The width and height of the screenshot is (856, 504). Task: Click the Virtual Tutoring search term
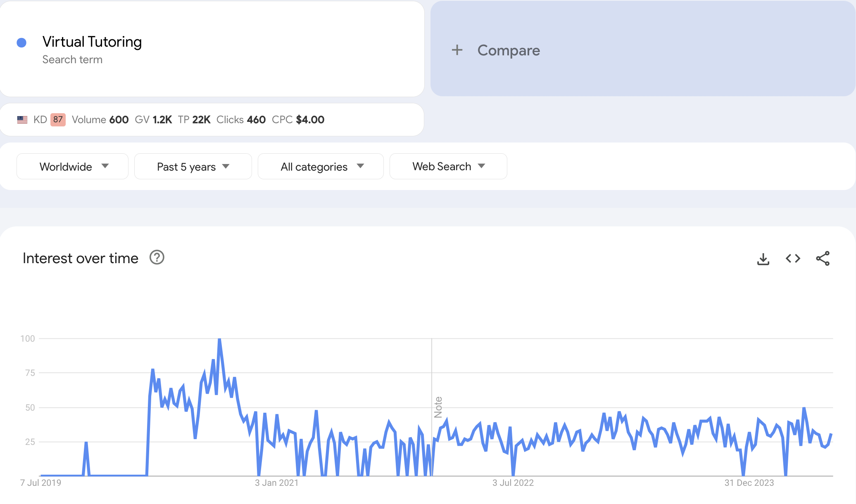click(x=92, y=42)
